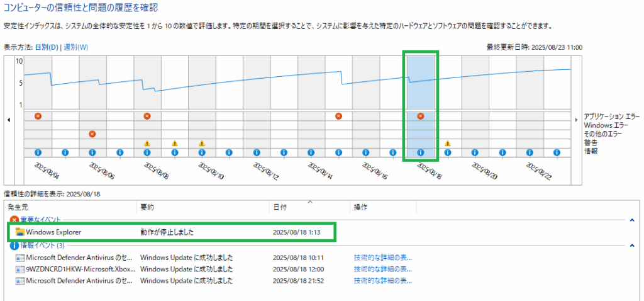
Task: Collapse the 情報イベント (3) group
Action: click(x=631, y=245)
